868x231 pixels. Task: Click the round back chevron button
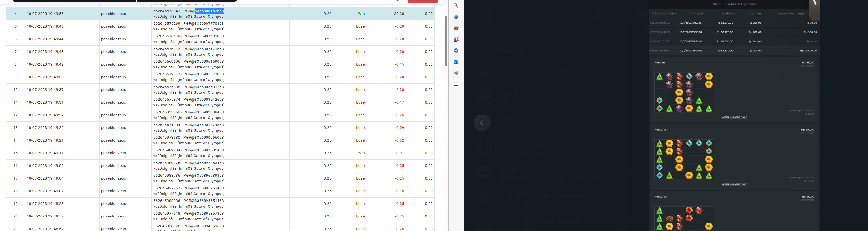[x=482, y=123]
